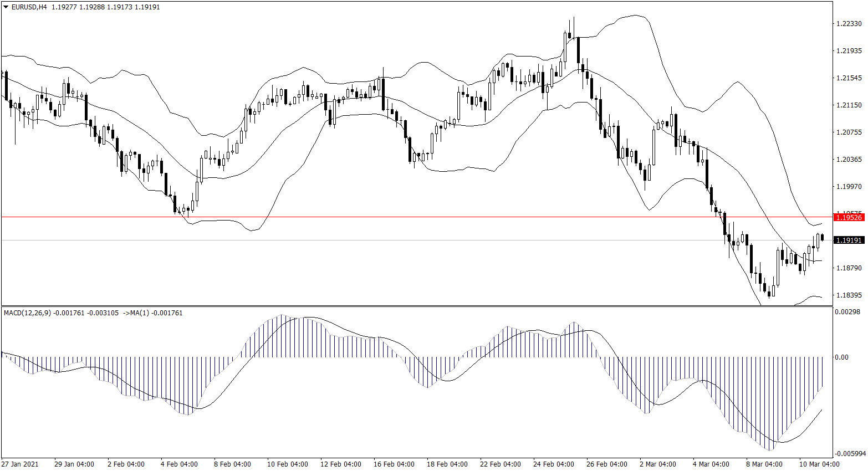Select the -0.005994 MACD scale value

coord(849,454)
